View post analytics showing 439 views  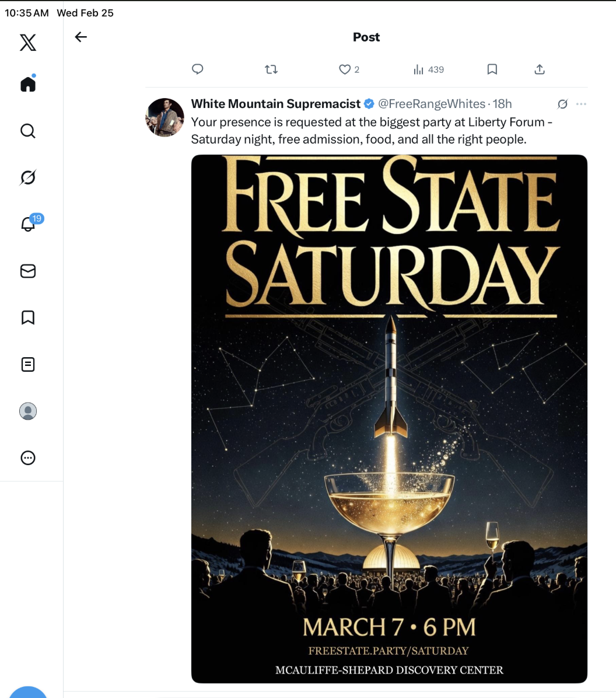pos(428,69)
